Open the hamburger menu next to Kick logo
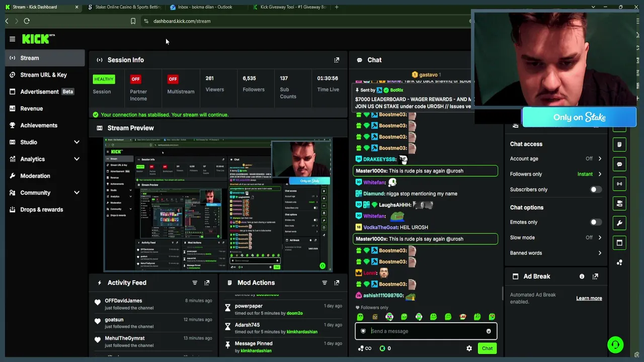Screen dimensions: 644x362 point(12,39)
